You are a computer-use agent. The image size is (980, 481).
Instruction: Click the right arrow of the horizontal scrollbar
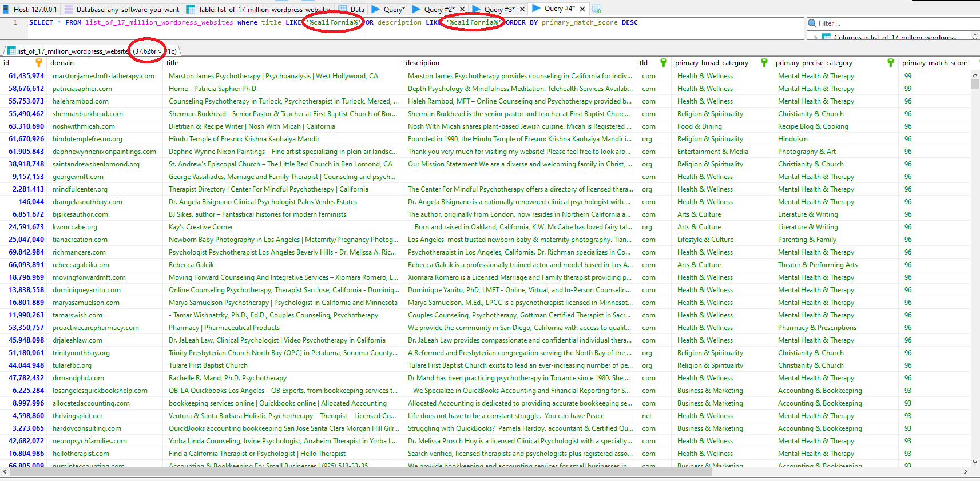pyautogui.click(x=966, y=472)
